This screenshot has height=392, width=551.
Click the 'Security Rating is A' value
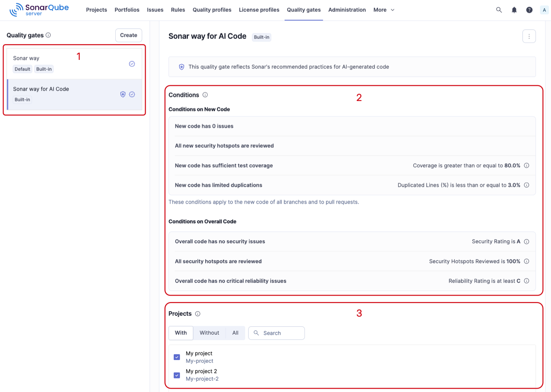point(496,241)
